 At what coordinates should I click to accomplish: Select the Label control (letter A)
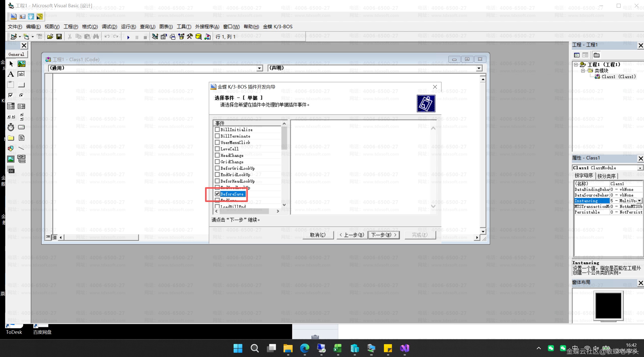[x=11, y=74]
